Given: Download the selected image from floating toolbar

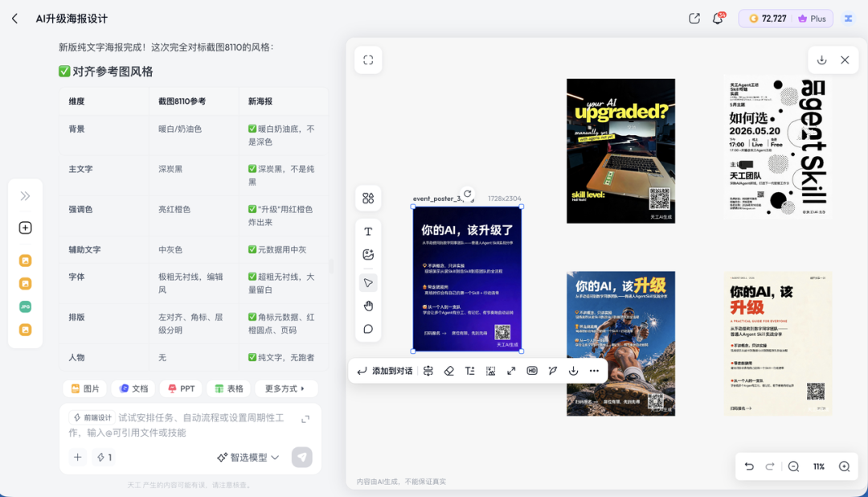Looking at the screenshot, I should [574, 371].
